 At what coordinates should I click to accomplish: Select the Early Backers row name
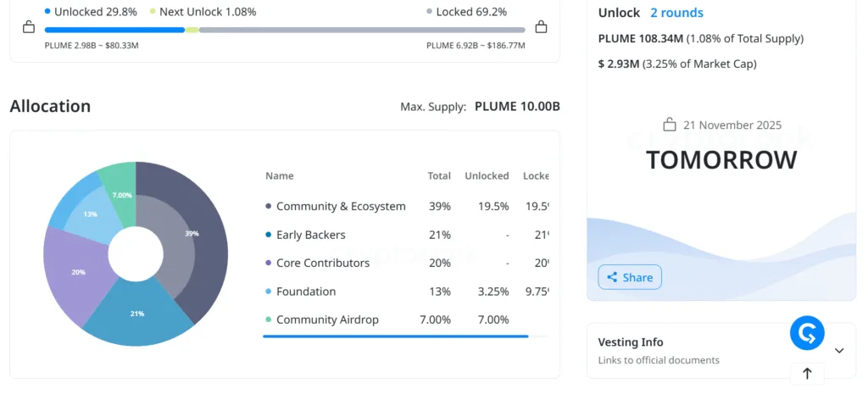click(310, 235)
